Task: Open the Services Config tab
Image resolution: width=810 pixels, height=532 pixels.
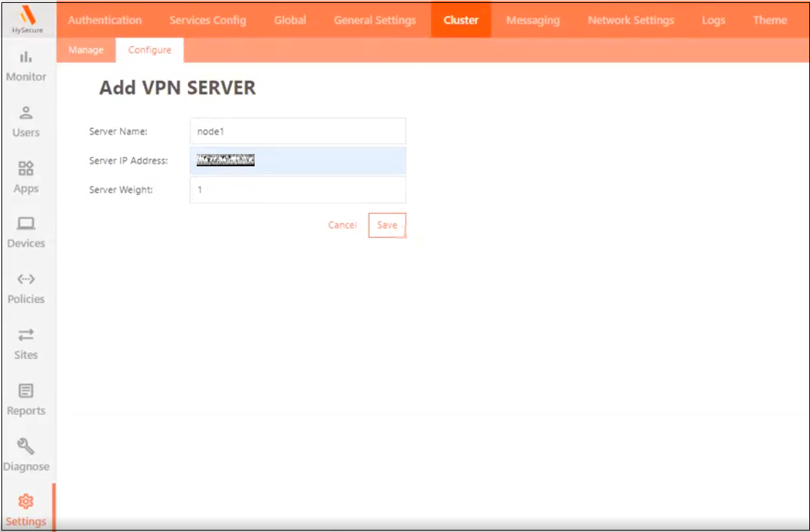Action: coord(208,20)
